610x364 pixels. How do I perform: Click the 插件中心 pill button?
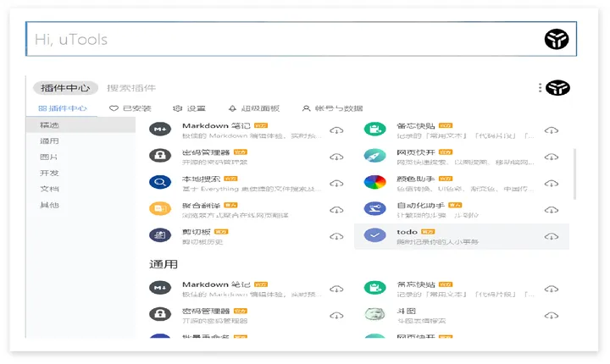coord(65,88)
